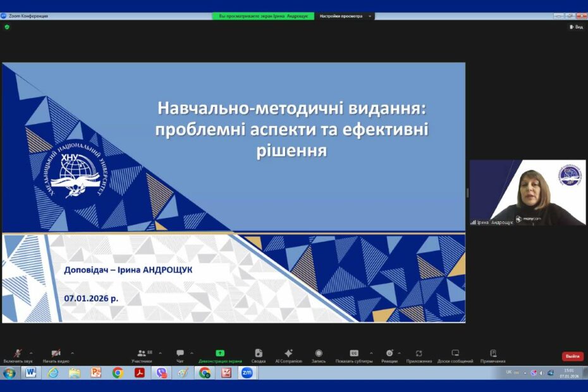
Task: Open Настройки просмотра view options dropdown
Action: point(345,16)
